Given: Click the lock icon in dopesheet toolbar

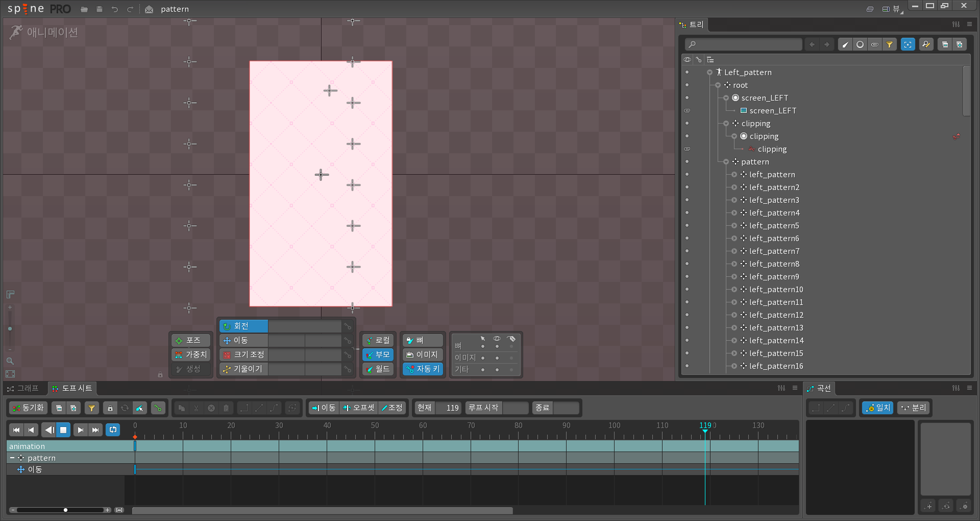Looking at the screenshot, I should pyautogui.click(x=110, y=408).
